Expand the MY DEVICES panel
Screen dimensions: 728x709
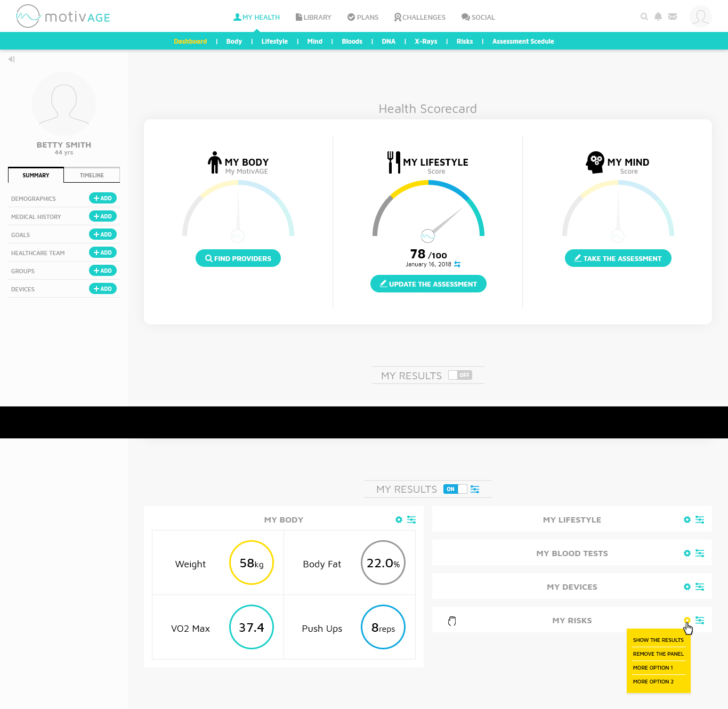click(x=572, y=586)
